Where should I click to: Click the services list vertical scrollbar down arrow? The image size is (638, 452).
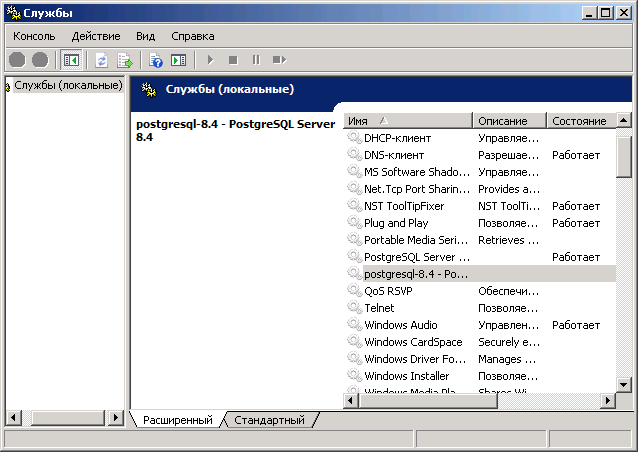pyautogui.click(x=624, y=384)
